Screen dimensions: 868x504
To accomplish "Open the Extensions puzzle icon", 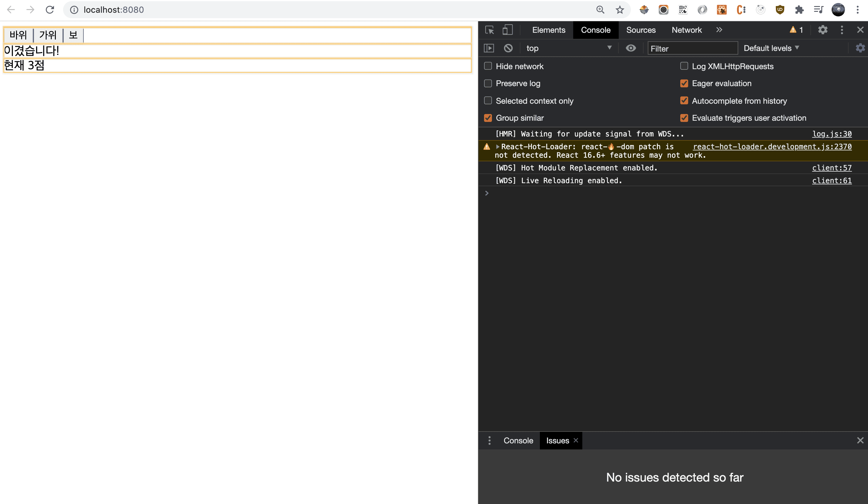I will [x=799, y=10].
